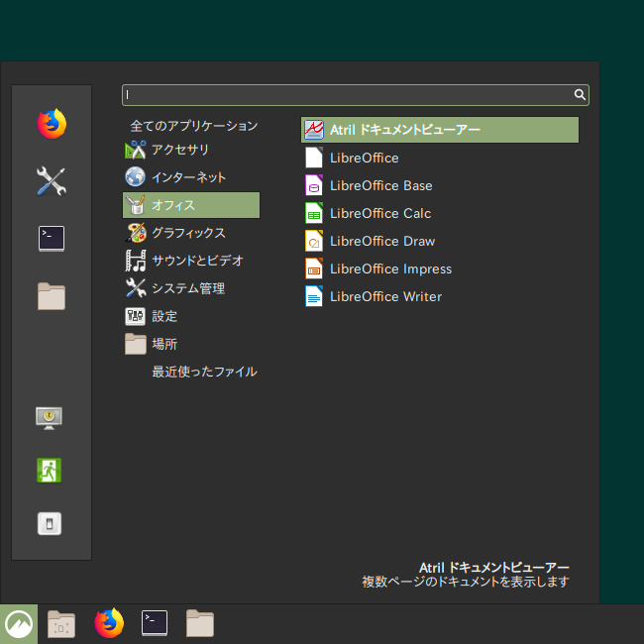The width and height of the screenshot is (644, 644).
Task: Open Firefox from the taskbar
Action: 109,623
